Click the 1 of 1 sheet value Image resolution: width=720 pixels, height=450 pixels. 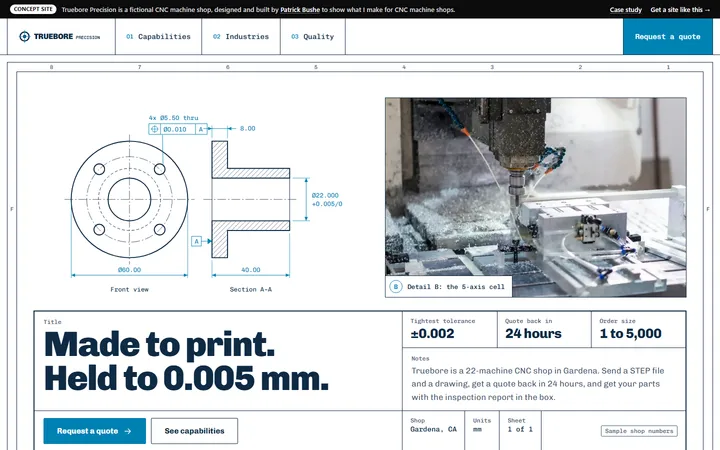tap(520, 429)
